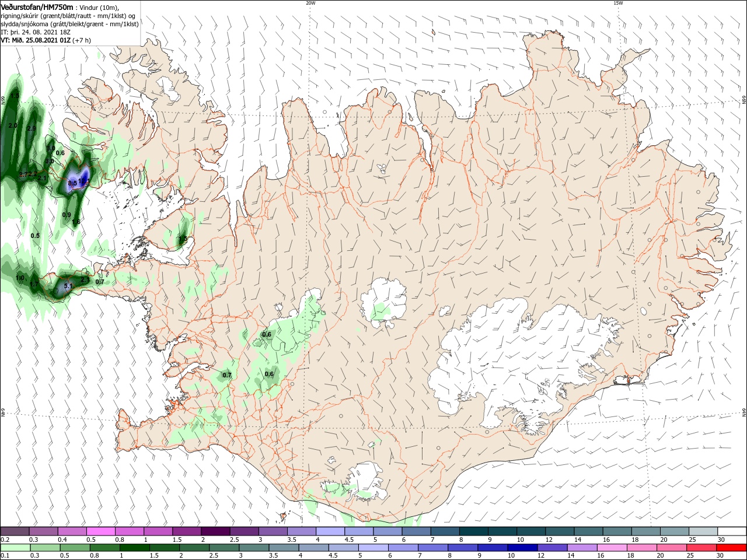The height and width of the screenshot is (560, 747).
Task: Select the 9 dark teal snow legend swatch
Action: [x=502, y=531]
